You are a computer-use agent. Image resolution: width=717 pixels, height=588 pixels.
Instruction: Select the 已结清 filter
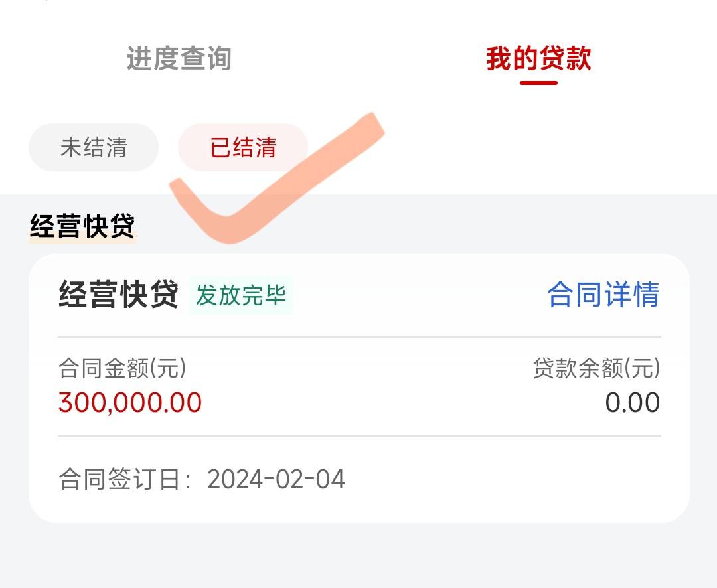(242, 147)
